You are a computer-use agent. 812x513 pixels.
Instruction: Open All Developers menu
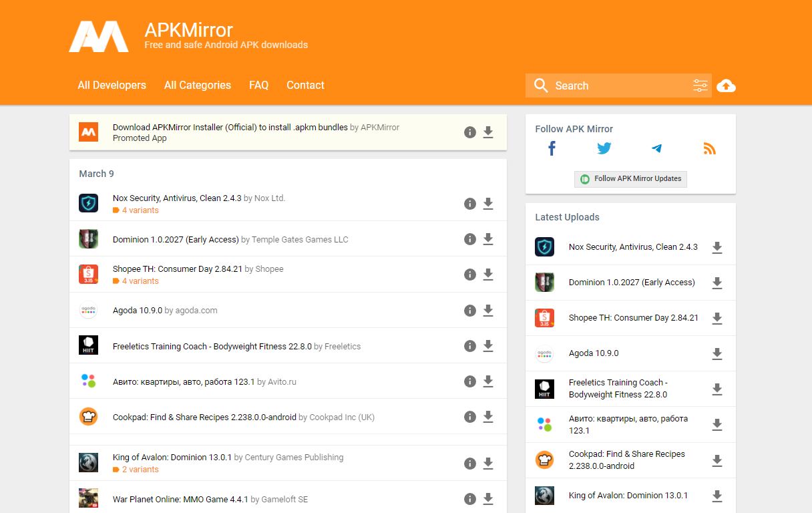[x=112, y=85]
